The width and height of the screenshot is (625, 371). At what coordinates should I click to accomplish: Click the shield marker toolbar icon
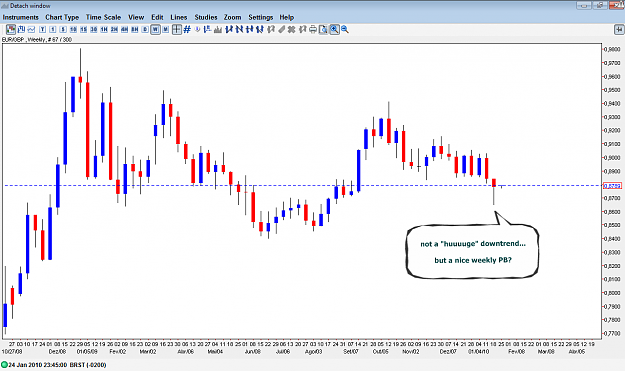click(197, 29)
